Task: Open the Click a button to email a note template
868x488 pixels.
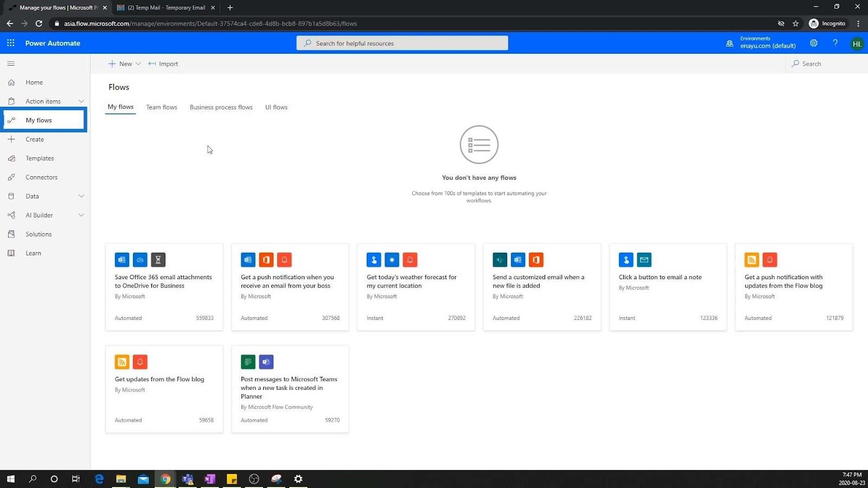Action: click(x=668, y=287)
